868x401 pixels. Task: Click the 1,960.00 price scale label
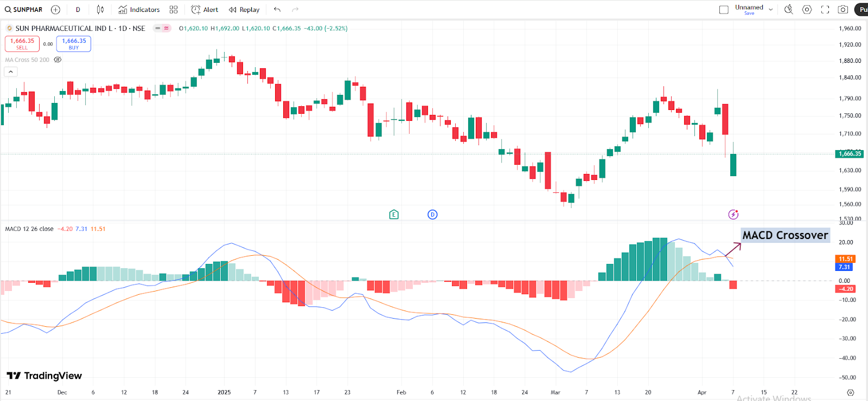[x=850, y=28]
